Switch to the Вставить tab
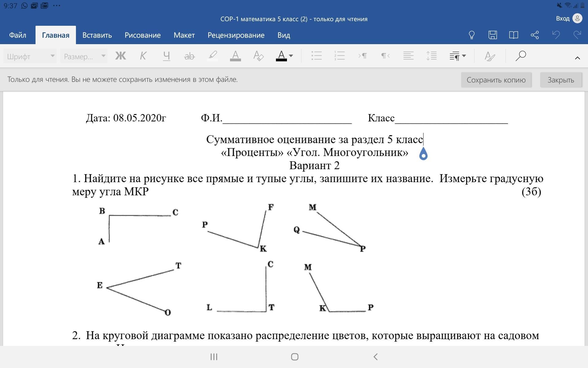 [97, 35]
